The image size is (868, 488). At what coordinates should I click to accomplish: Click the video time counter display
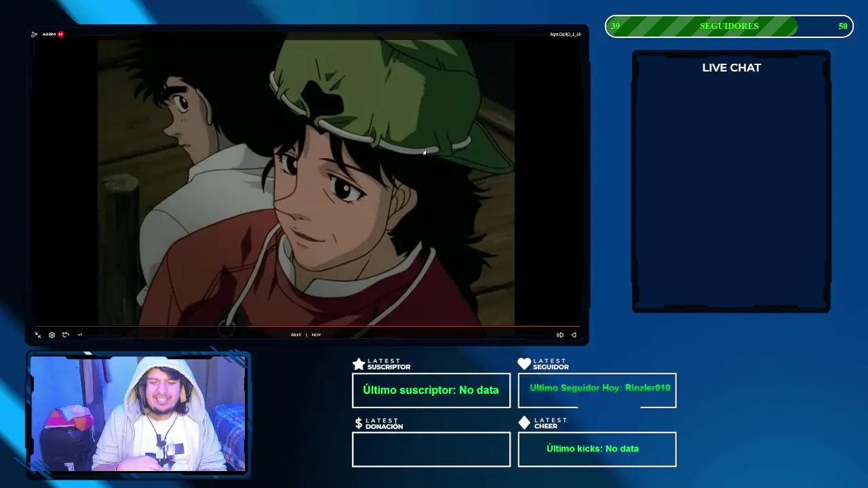(306, 335)
